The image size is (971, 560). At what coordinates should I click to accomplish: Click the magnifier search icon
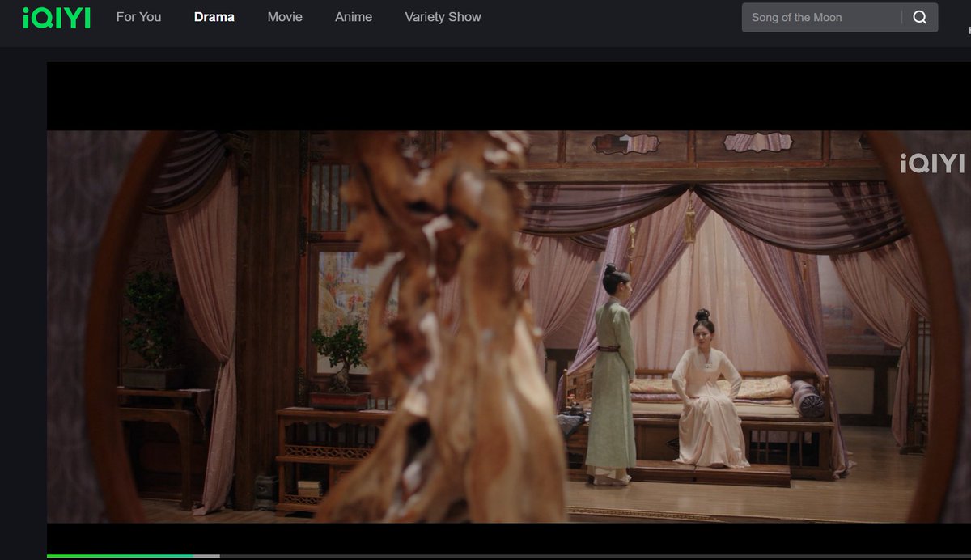click(920, 17)
